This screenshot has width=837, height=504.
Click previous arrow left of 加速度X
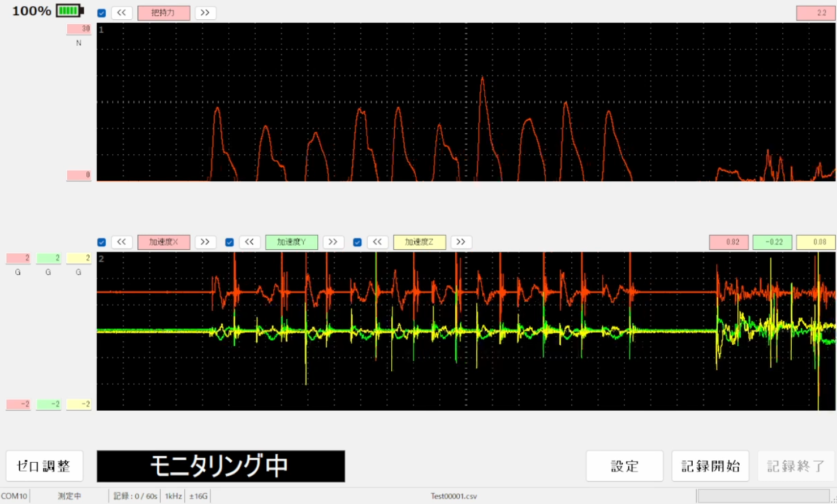tap(122, 242)
